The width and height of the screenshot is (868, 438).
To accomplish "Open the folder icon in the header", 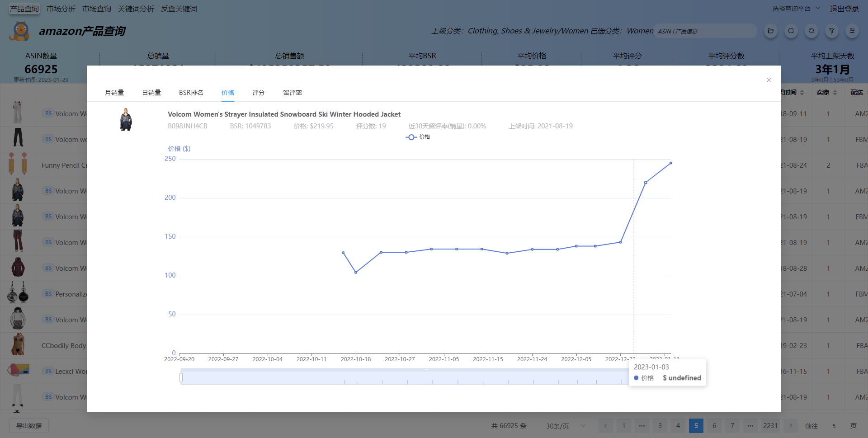I will (x=771, y=31).
